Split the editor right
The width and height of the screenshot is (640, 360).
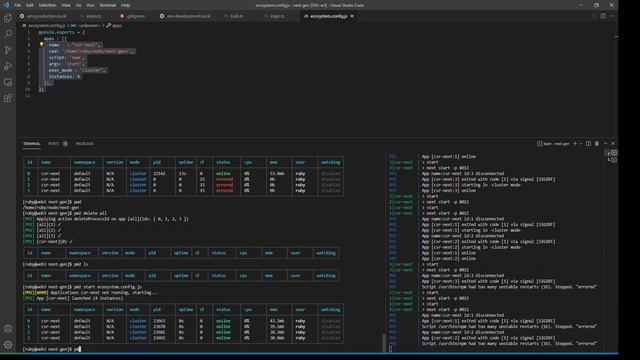tap(603, 16)
